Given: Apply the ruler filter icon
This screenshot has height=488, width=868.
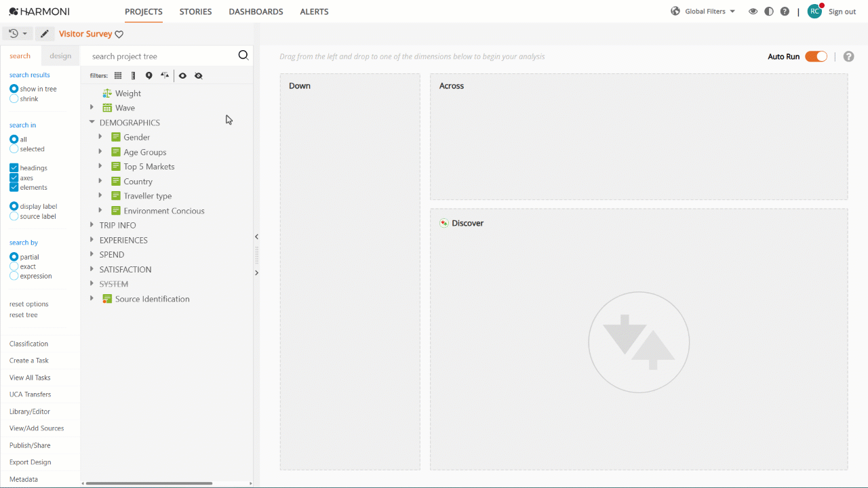Looking at the screenshot, I should 133,76.
